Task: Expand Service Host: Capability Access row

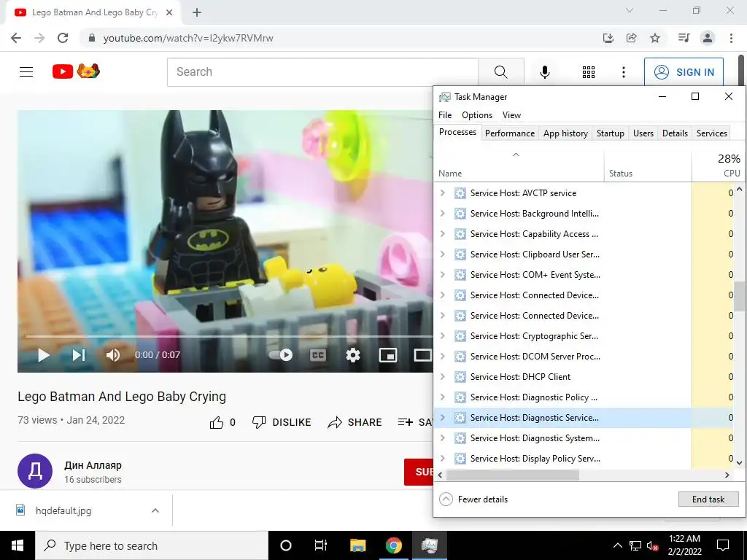Action: (x=443, y=234)
